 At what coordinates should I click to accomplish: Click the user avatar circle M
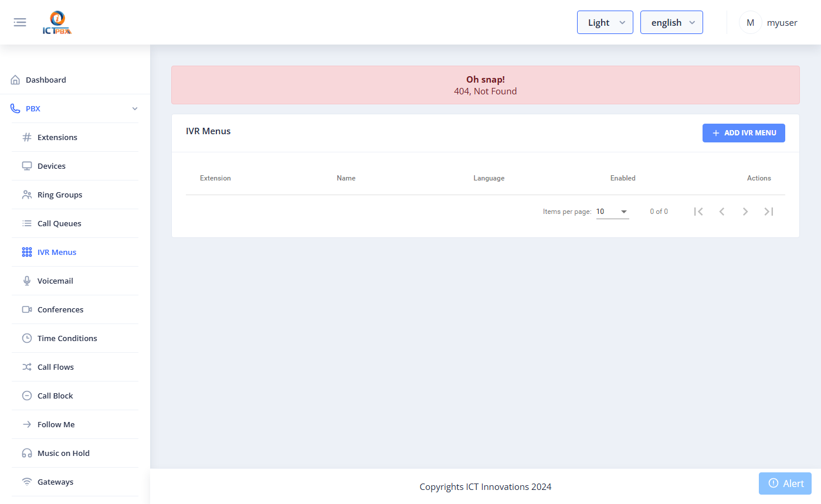750,22
